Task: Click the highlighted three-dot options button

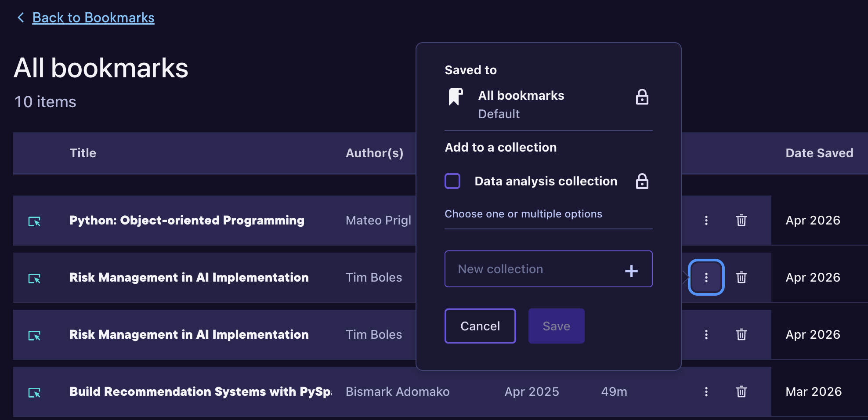Action: [x=706, y=277]
